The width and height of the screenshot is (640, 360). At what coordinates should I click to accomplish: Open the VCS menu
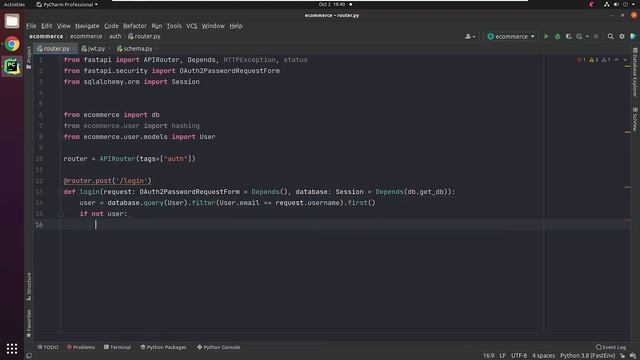(x=191, y=26)
